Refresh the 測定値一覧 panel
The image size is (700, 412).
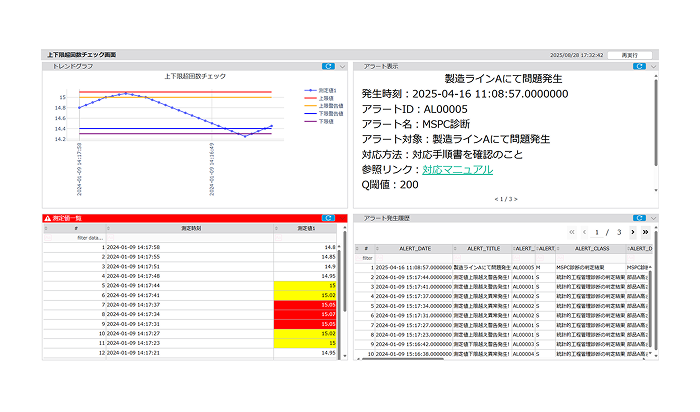pos(328,217)
